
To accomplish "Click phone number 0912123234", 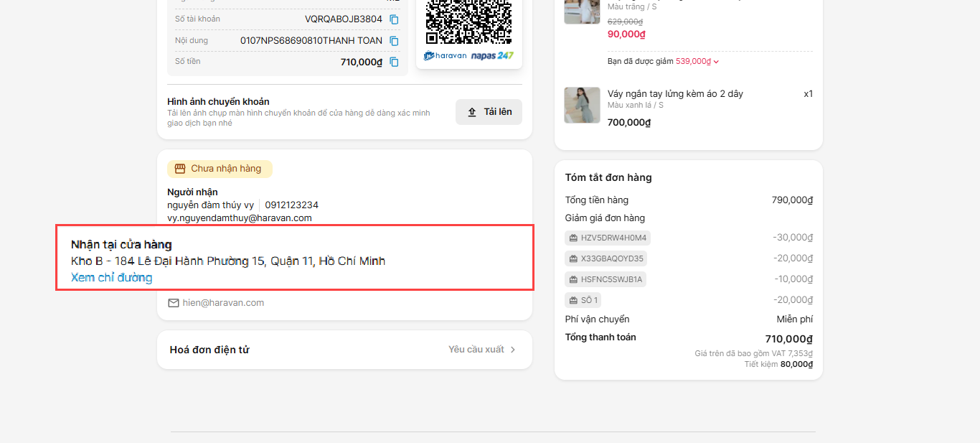I will [x=291, y=205].
